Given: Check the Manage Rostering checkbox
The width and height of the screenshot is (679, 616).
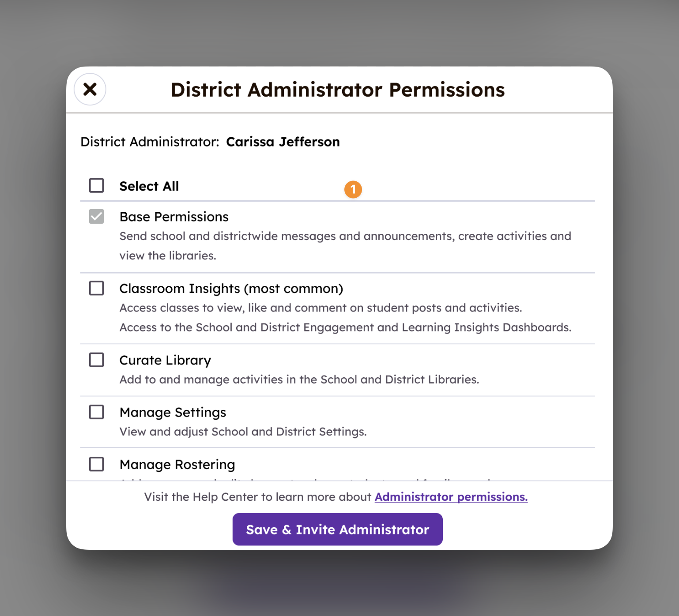Looking at the screenshot, I should [97, 464].
